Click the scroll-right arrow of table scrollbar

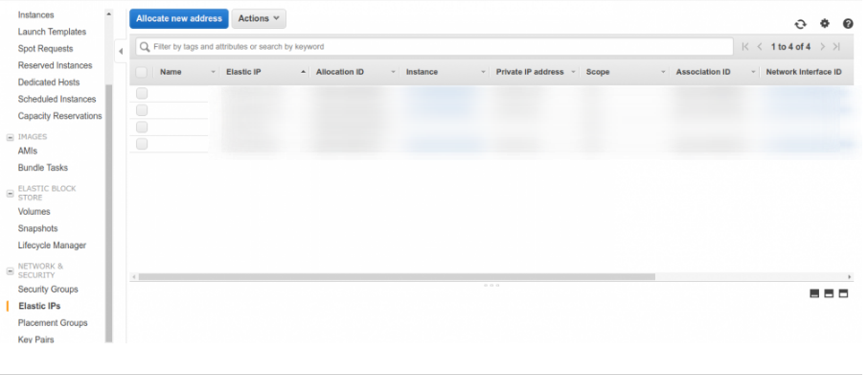[x=850, y=276]
